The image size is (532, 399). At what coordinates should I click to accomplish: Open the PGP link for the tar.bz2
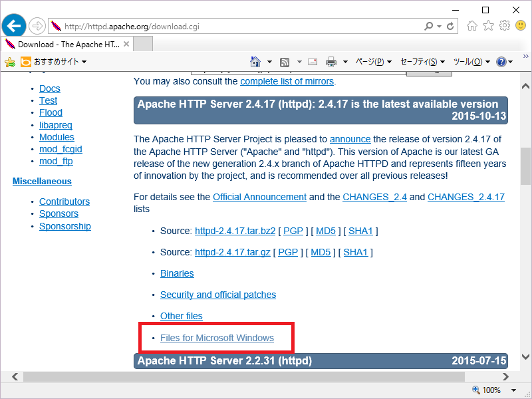click(293, 231)
